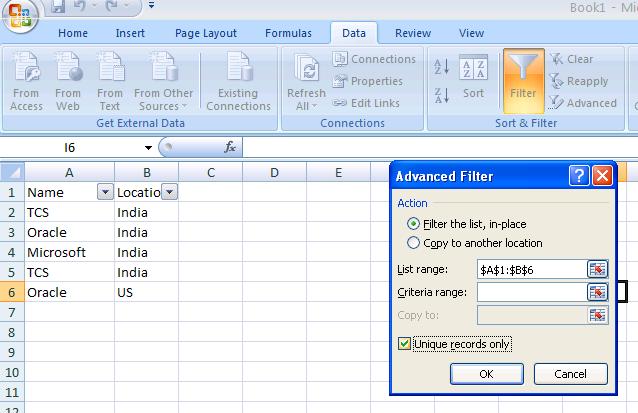
Task: Collapse dialog via List range selector
Action: (x=598, y=269)
